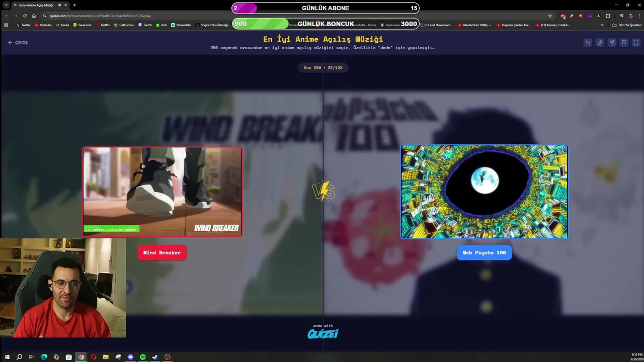Launch Microsoft Edge from taskbar

click(x=44, y=357)
